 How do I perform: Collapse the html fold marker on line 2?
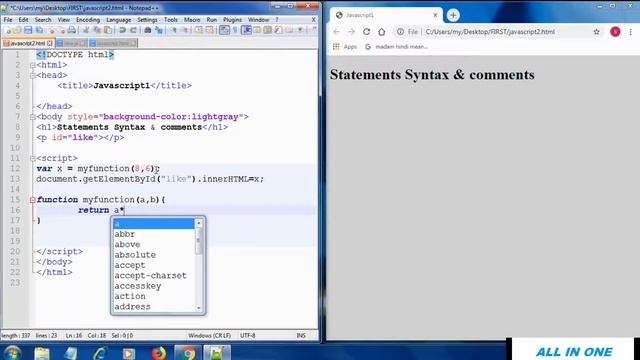tap(33, 65)
